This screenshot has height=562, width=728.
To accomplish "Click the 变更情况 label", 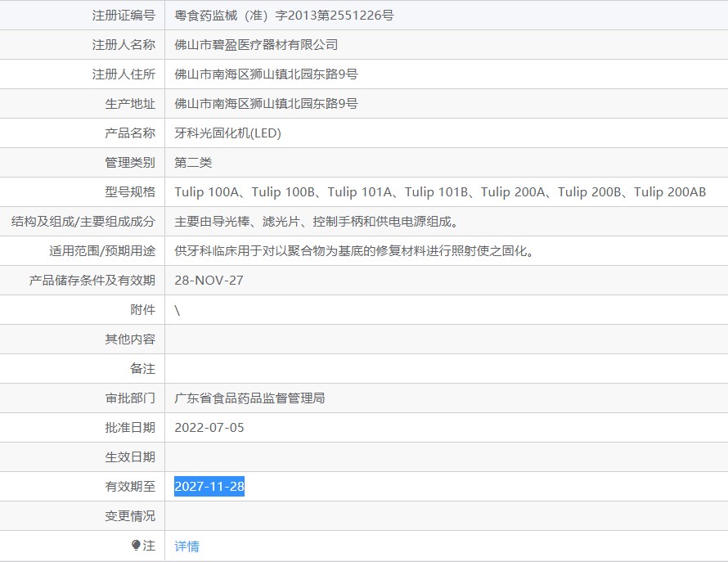I will pos(130,516).
